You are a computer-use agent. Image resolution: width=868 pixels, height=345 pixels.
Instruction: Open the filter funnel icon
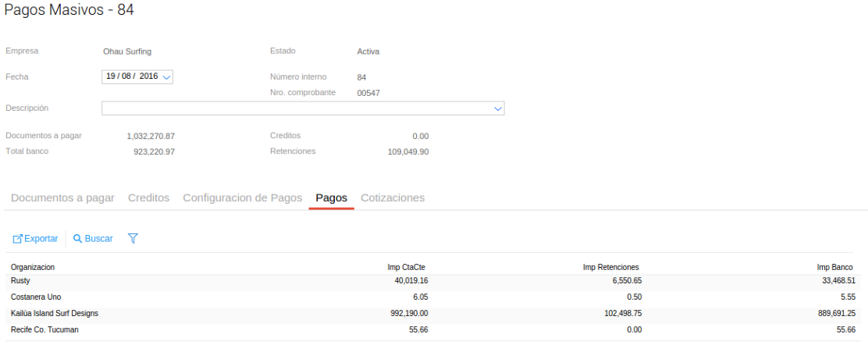click(133, 238)
